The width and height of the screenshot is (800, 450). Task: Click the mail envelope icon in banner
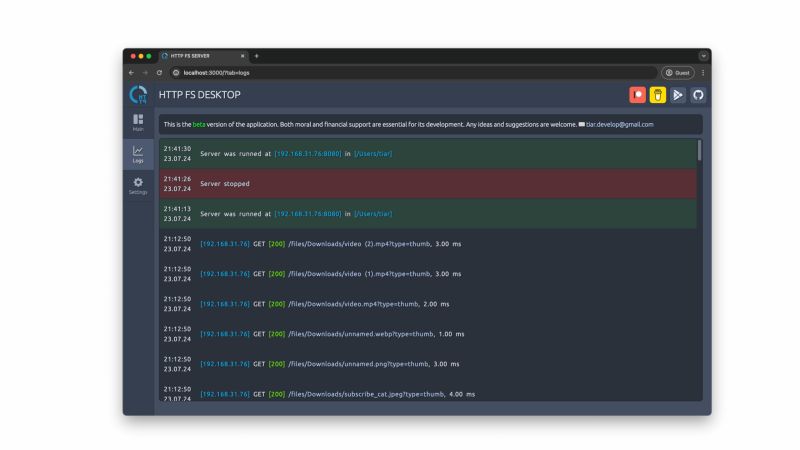[x=582, y=124]
